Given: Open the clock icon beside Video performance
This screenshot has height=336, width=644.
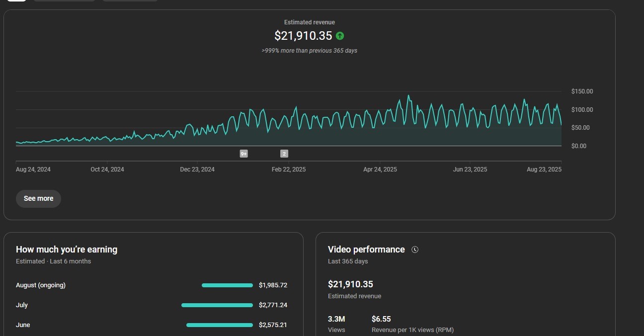Looking at the screenshot, I should 415,250.
